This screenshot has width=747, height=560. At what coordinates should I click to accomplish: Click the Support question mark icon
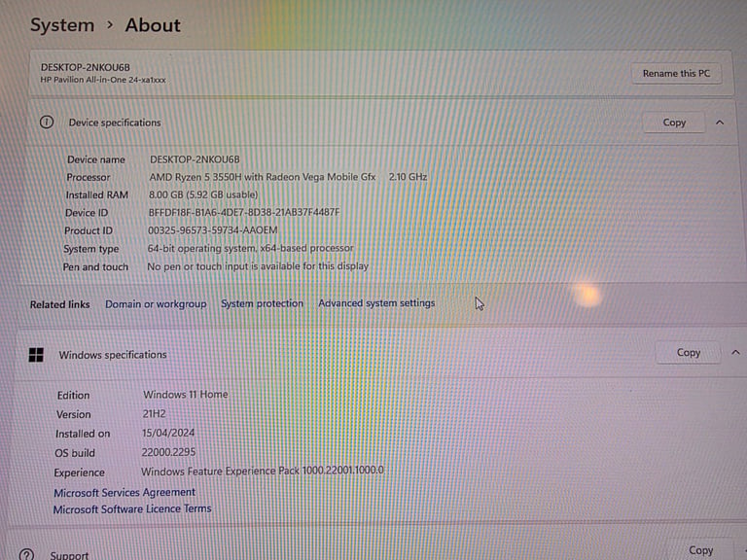click(26, 555)
